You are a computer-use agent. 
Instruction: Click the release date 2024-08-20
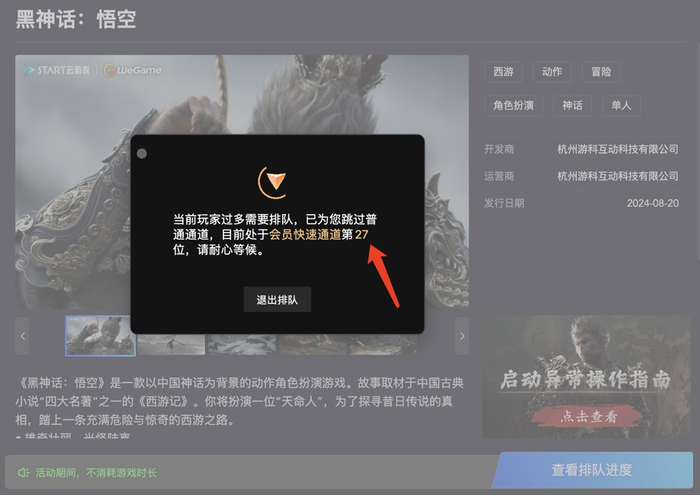(653, 204)
